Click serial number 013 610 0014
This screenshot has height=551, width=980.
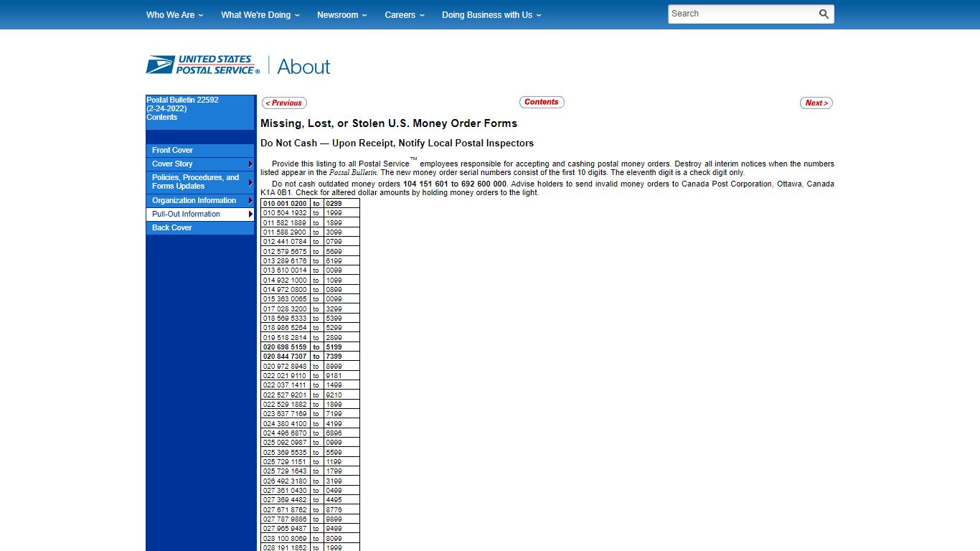pyautogui.click(x=285, y=270)
